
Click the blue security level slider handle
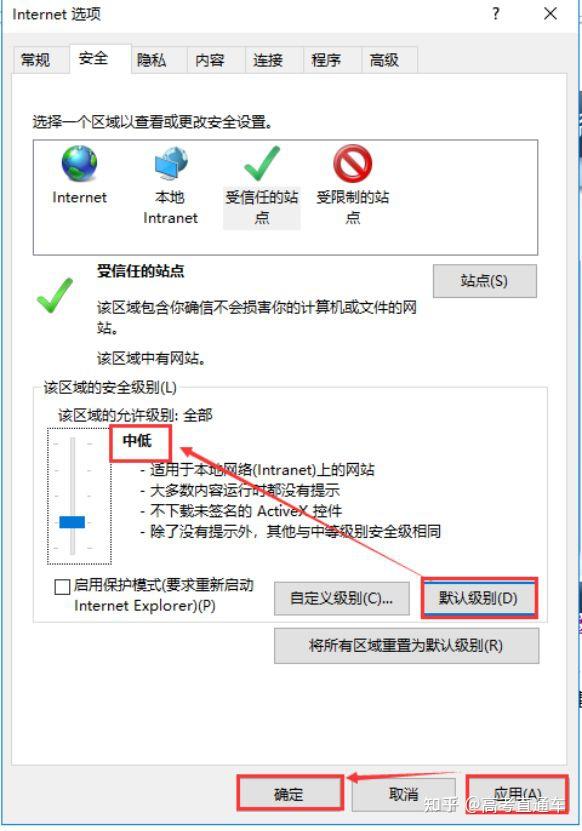point(72,522)
